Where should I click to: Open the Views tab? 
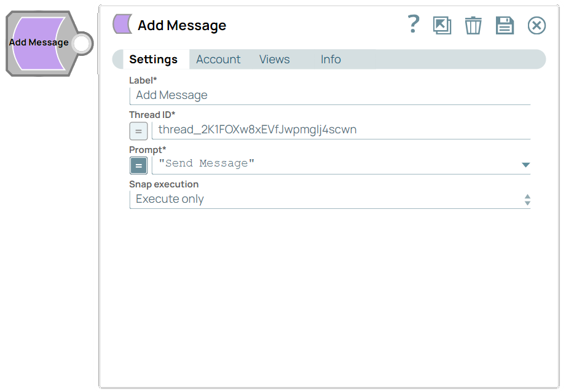pyautogui.click(x=274, y=59)
